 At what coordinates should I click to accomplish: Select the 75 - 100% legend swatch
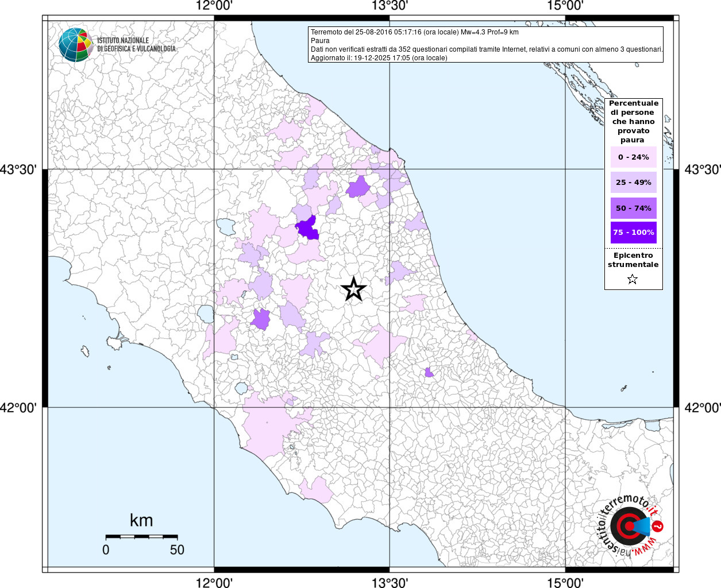[x=633, y=233]
